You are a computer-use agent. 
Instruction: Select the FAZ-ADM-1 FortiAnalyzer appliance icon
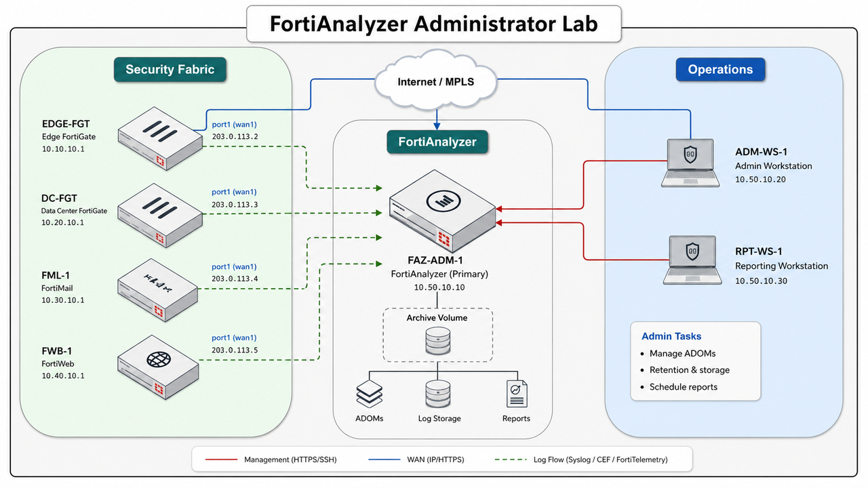443,211
